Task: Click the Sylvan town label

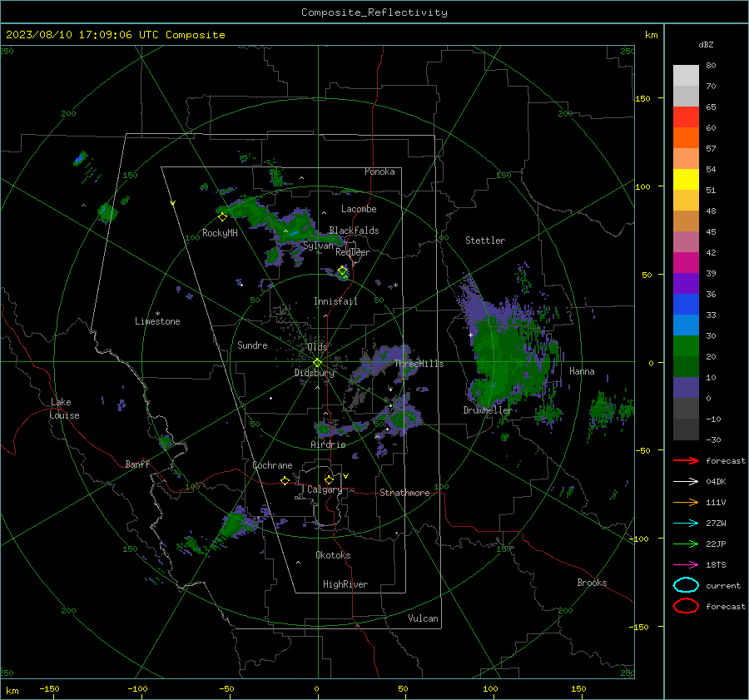Action: 318,246
